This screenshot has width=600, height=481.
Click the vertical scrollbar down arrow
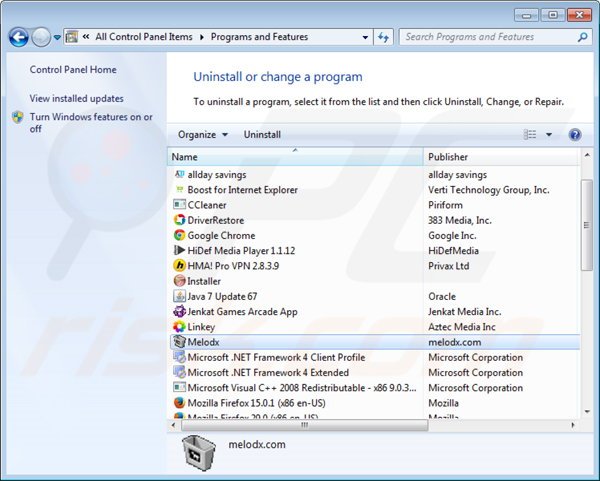coord(587,412)
